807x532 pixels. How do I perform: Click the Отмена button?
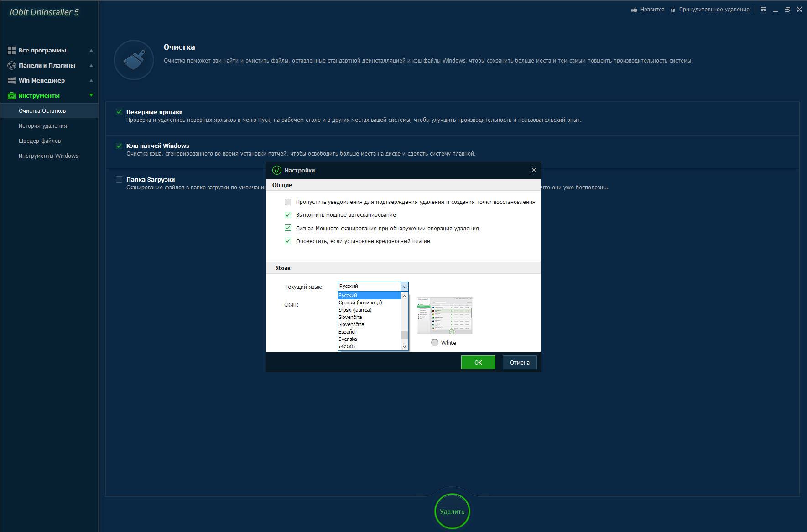tap(520, 362)
